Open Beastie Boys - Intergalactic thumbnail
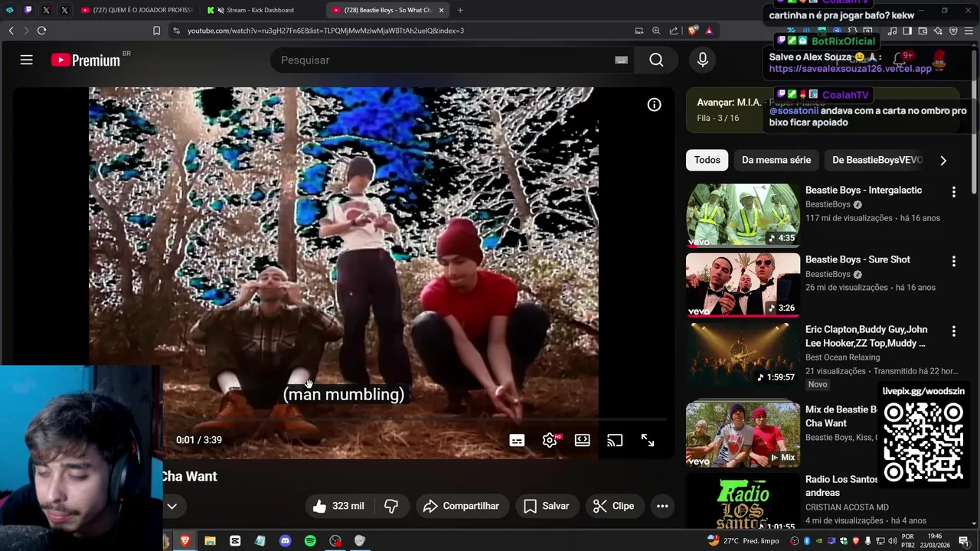The image size is (980, 551). click(743, 215)
